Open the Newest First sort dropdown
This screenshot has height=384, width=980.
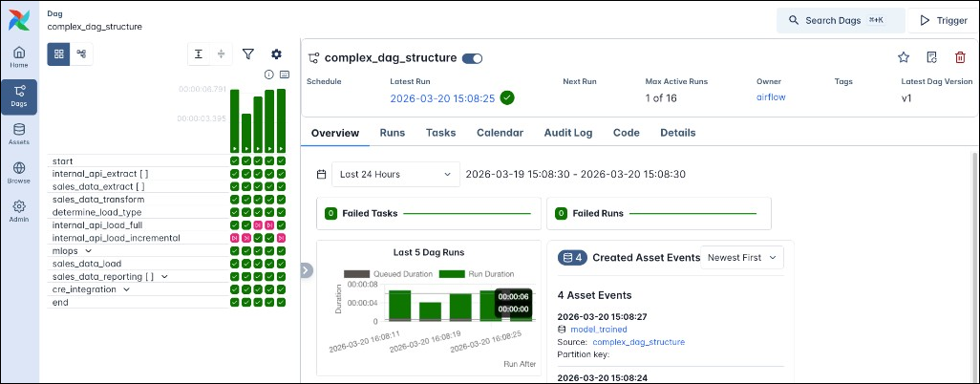[x=742, y=258]
